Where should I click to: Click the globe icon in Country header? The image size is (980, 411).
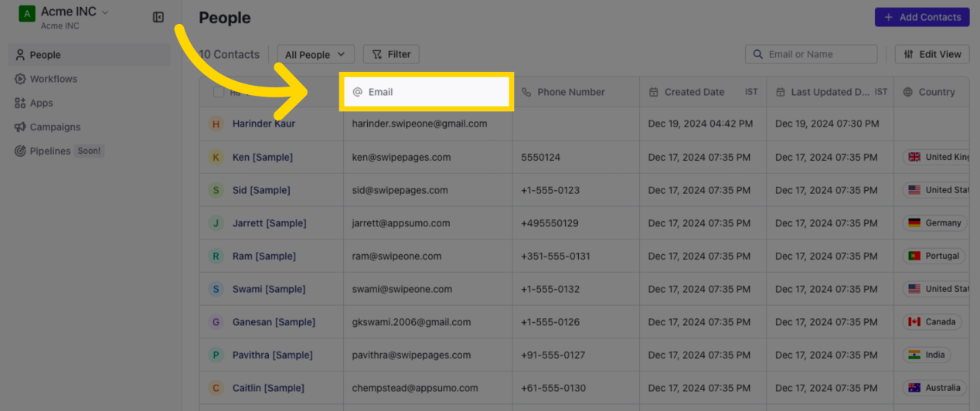(907, 92)
